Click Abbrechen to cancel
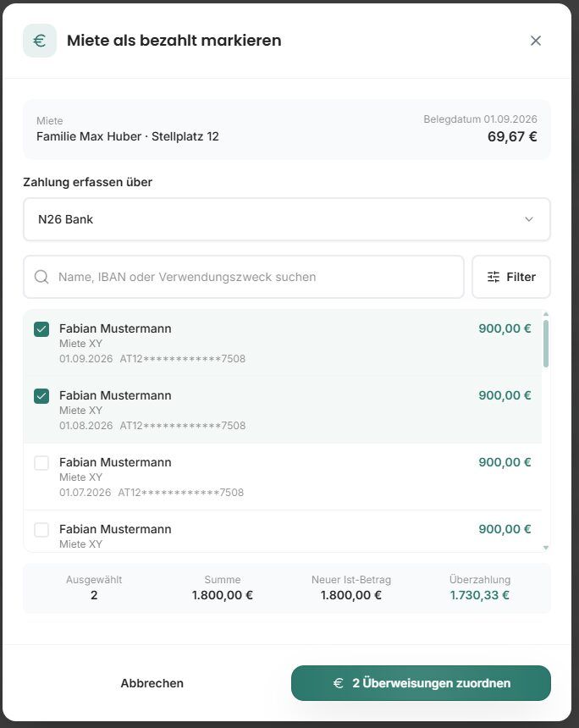 (152, 683)
